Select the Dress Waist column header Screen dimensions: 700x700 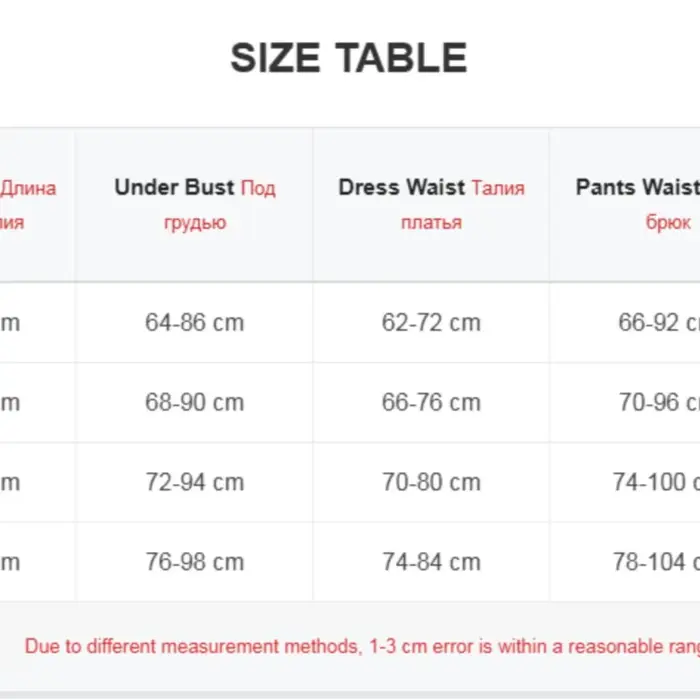pyautogui.click(x=431, y=204)
